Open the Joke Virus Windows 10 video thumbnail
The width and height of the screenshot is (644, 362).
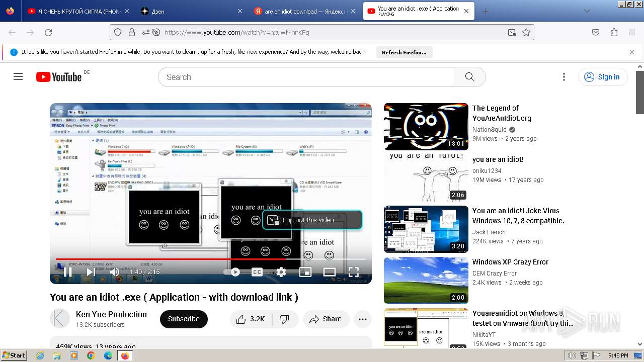click(426, 229)
